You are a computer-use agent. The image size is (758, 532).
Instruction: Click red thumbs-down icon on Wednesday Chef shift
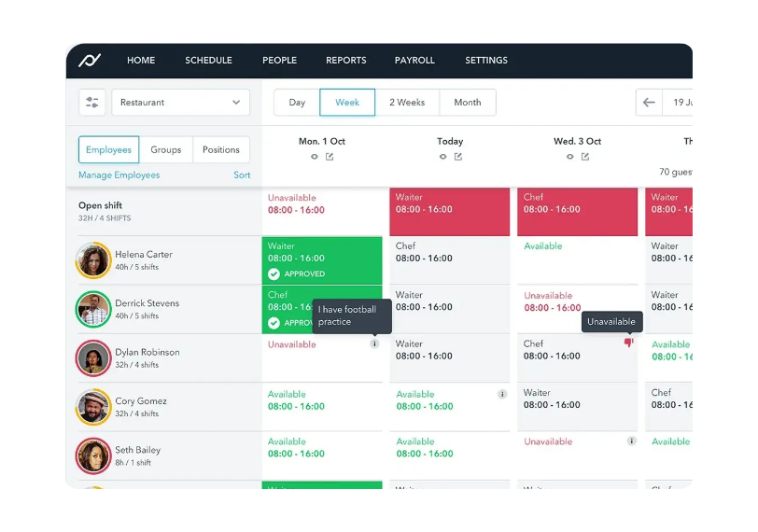click(x=628, y=343)
